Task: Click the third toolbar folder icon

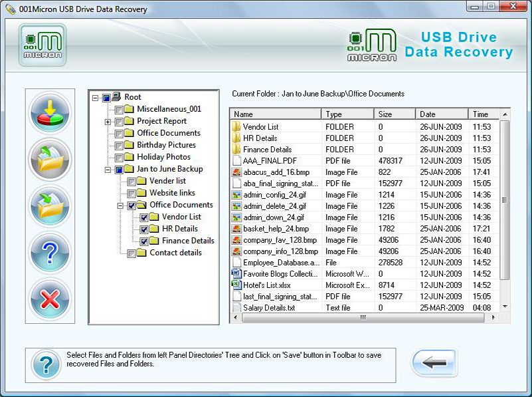Action: pos(50,206)
